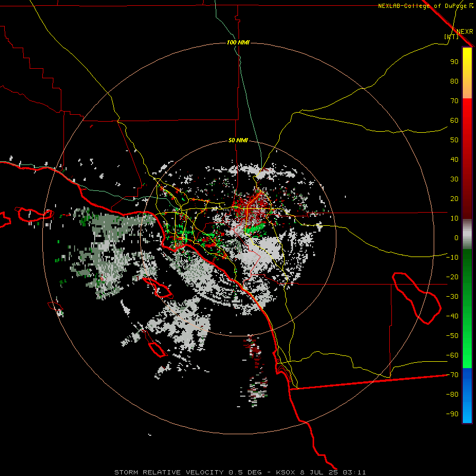Click the -20 value on the velocity scale
Viewport: 476px width, 476px height.
(452, 277)
